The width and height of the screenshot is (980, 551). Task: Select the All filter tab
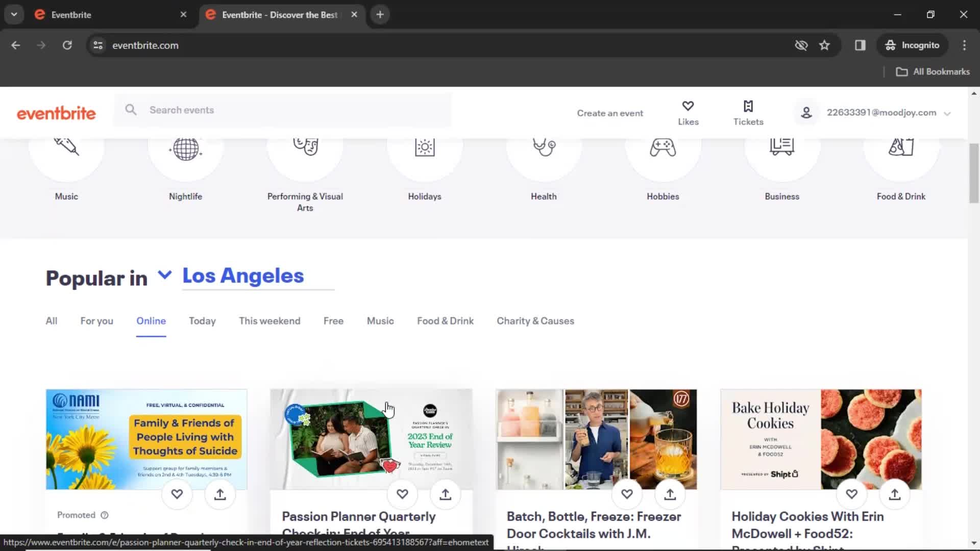click(52, 321)
